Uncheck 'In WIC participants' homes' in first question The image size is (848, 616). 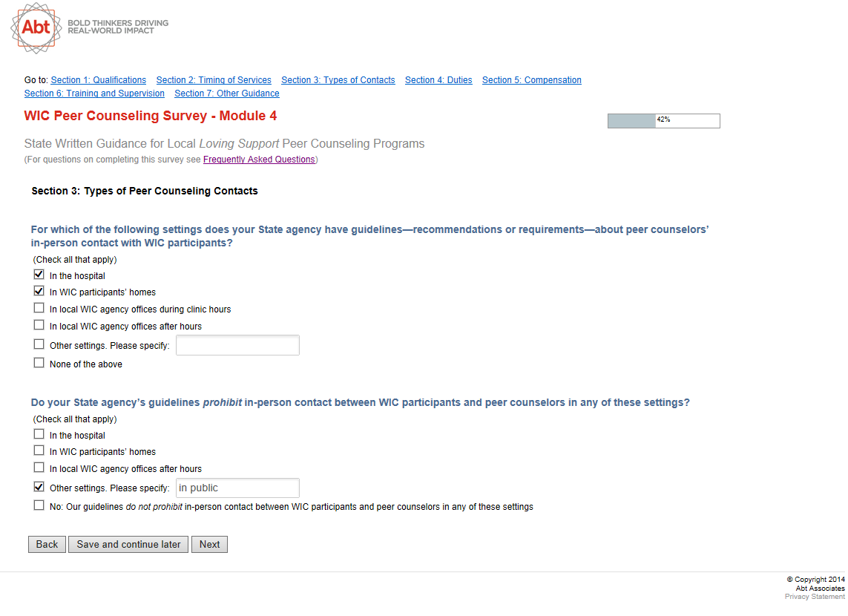pos(39,291)
